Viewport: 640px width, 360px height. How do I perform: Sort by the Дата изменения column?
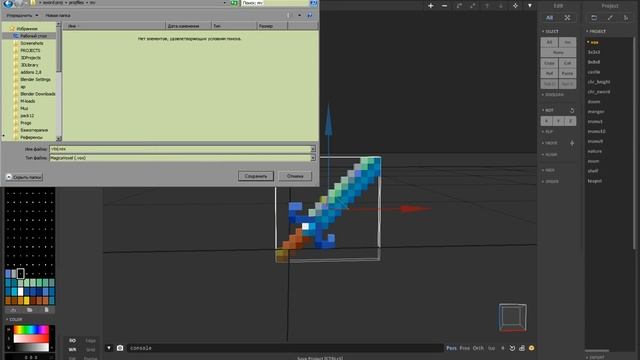tap(189, 26)
